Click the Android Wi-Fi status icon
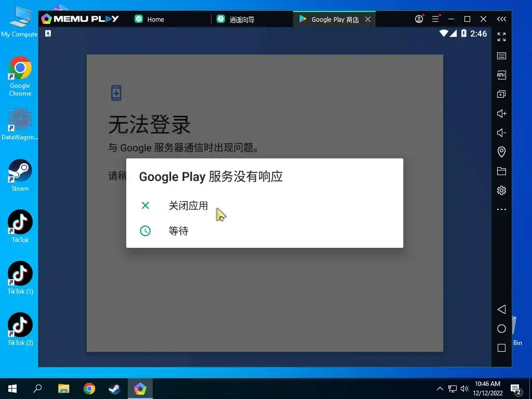The image size is (532, 399). (444, 33)
